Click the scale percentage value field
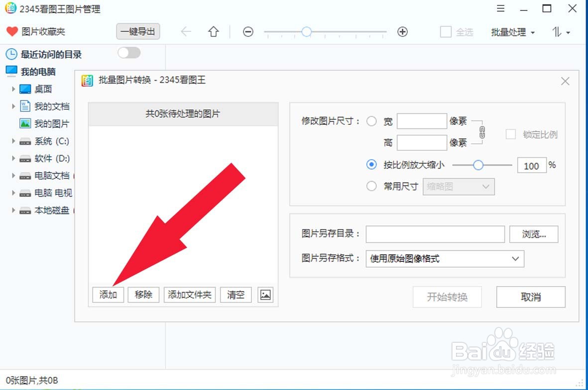The image size is (588, 390). pyautogui.click(x=532, y=165)
